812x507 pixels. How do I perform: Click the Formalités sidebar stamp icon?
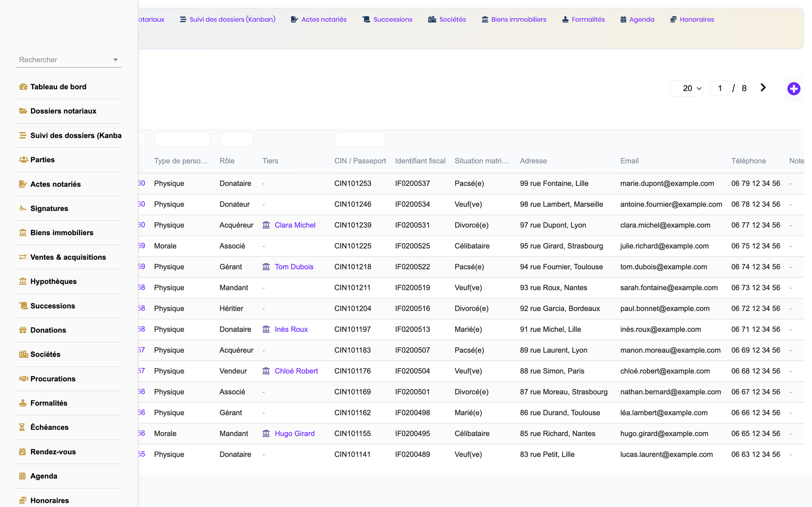23,403
